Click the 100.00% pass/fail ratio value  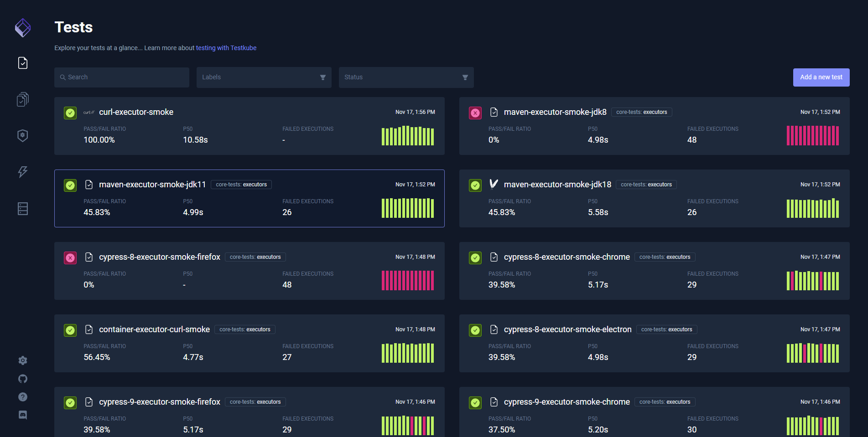(99, 140)
